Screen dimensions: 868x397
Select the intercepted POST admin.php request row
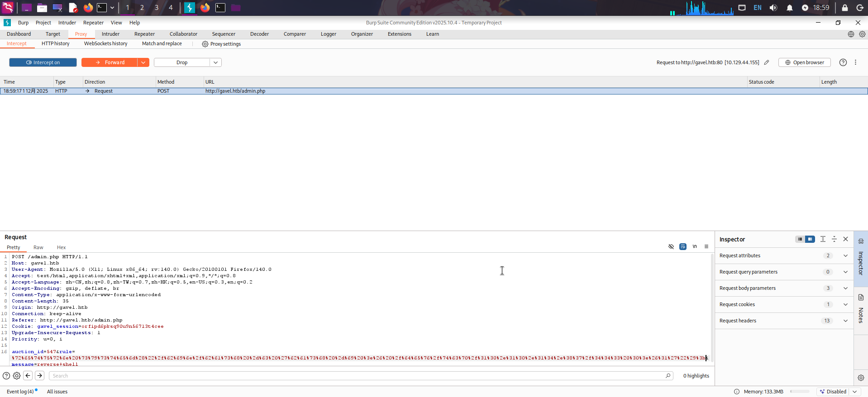(x=434, y=91)
